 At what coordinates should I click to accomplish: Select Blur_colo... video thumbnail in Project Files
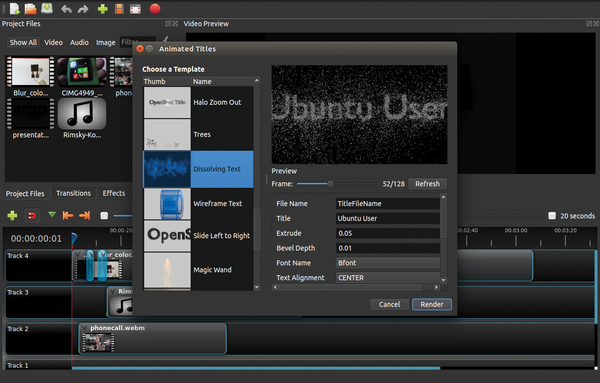coord(31,72)
